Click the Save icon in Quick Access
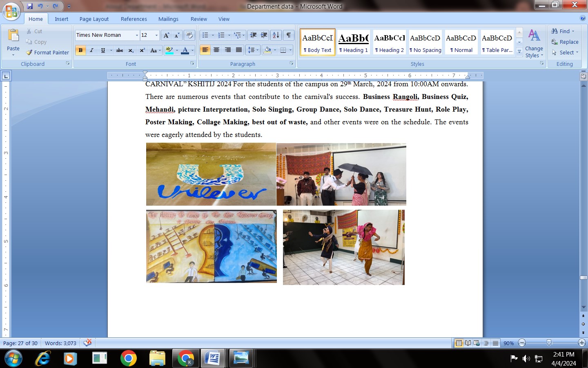This screenshot has width=588, height=368. (30, 6)
